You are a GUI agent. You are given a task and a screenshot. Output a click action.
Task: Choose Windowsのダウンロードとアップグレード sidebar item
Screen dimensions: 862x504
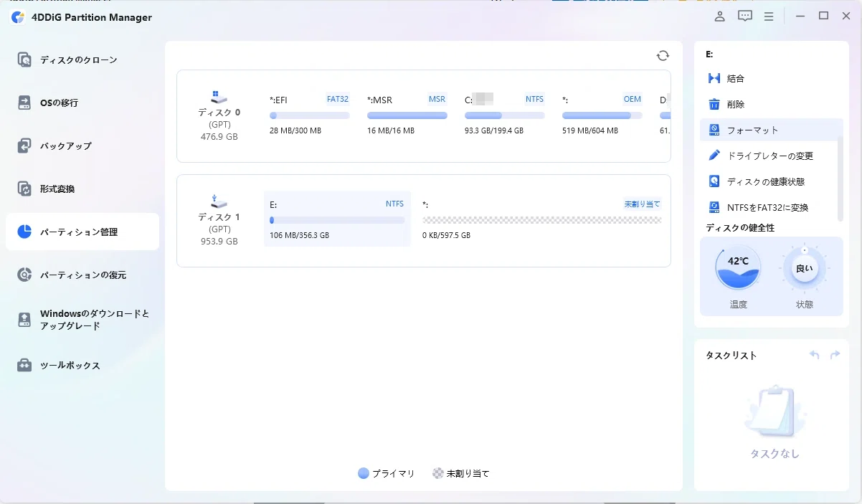point(82,320)
